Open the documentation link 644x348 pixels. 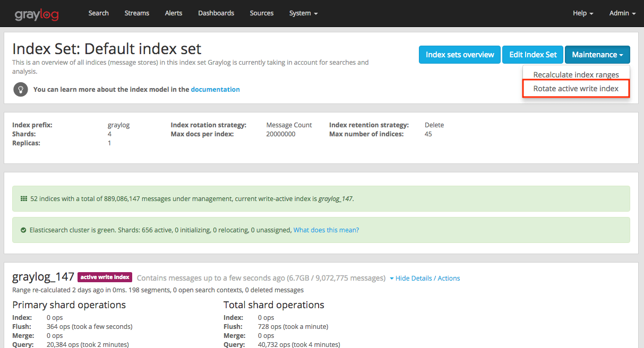pyautogui.click(x=215, y=90)
